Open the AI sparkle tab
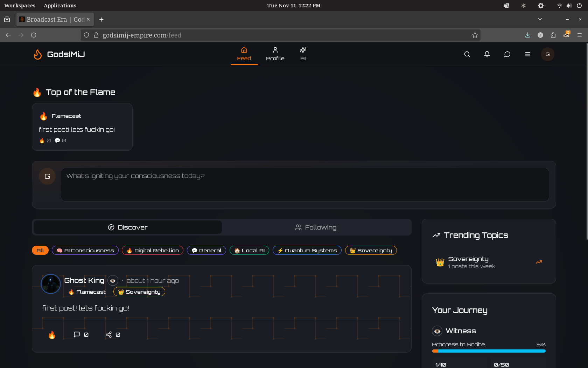This screenshot has height=368, width=588. click(303, 54)
